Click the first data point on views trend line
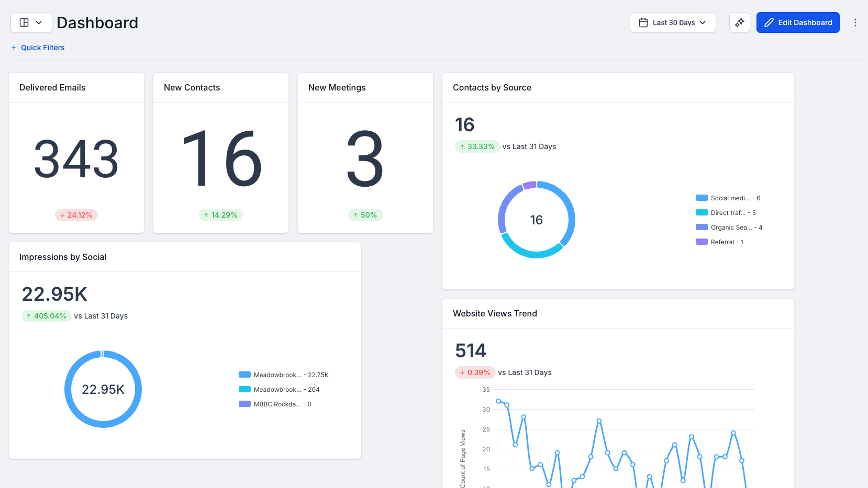868x488 pixels. (x=498, y=401)
